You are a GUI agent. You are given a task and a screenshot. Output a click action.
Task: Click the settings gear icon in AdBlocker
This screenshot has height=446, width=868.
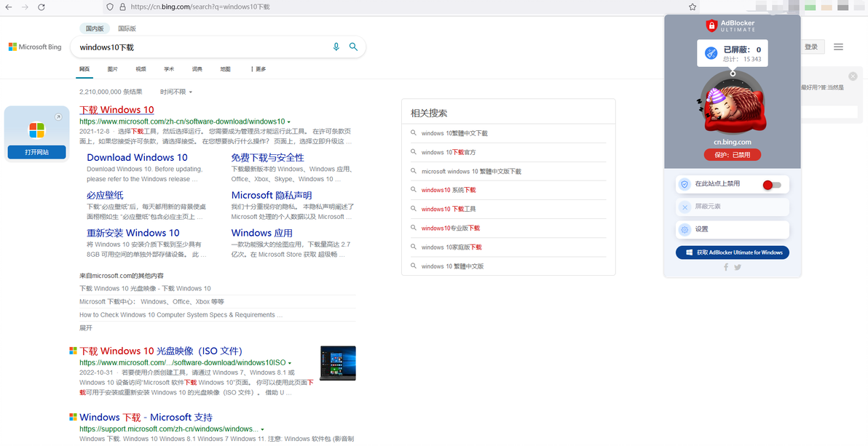[684, 229]
